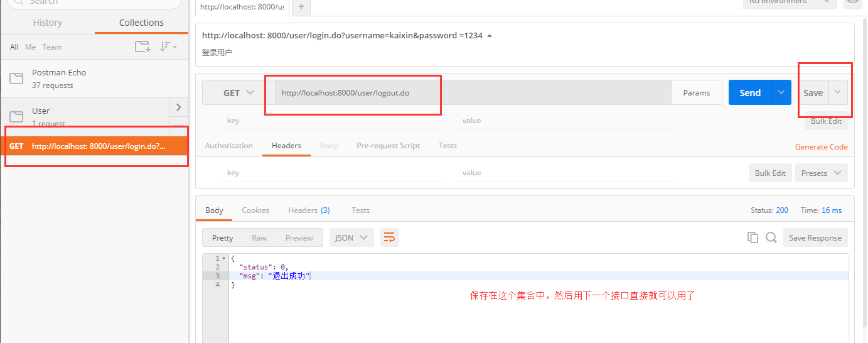Switch to Collections tab
Viewport: 868px width, 343px height.
[x=141, y=23]
